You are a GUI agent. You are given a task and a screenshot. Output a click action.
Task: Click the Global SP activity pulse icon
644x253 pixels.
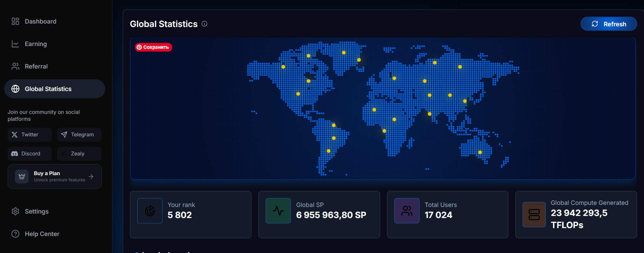coord(278,211)
